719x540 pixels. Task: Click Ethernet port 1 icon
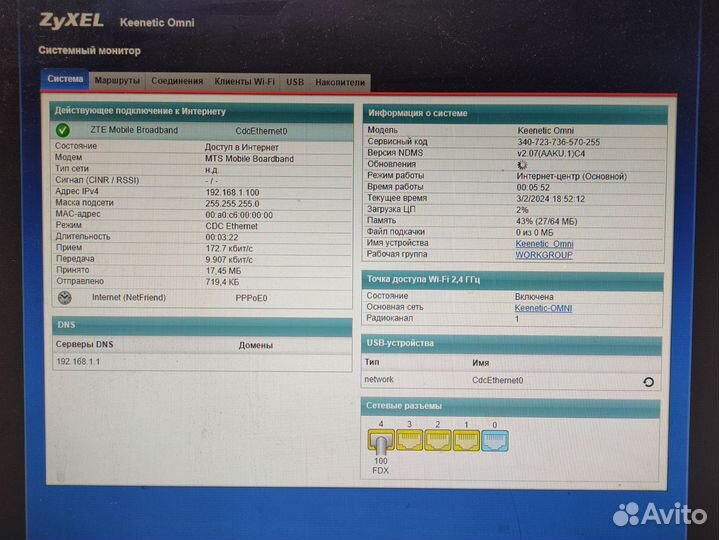tap(465, 439)
